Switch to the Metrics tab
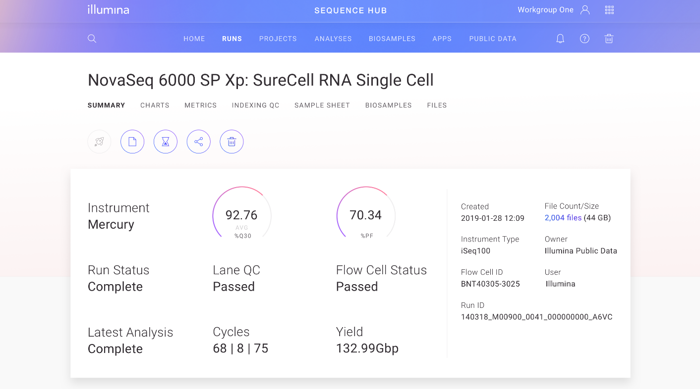Viewport: 700px width, 389px height. point(200,105)
